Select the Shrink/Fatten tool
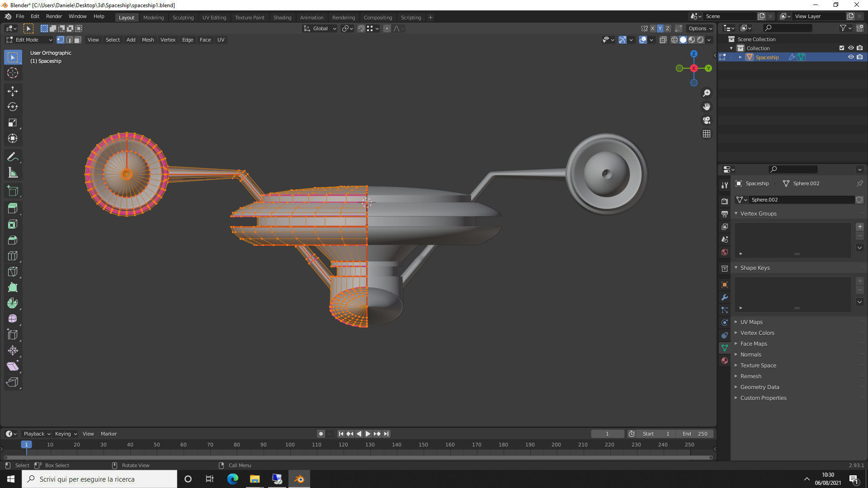This screenshot has height=488, width=868. pos(13,351)
